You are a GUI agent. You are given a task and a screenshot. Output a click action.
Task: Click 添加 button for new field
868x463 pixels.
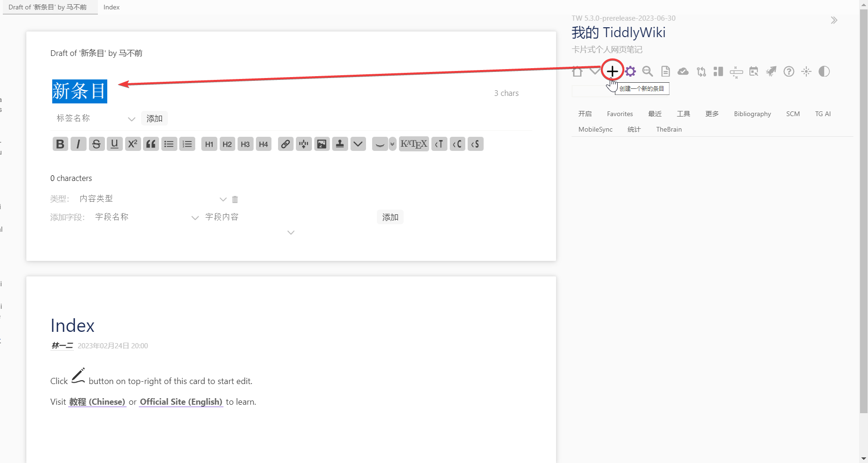coord(390,217)
